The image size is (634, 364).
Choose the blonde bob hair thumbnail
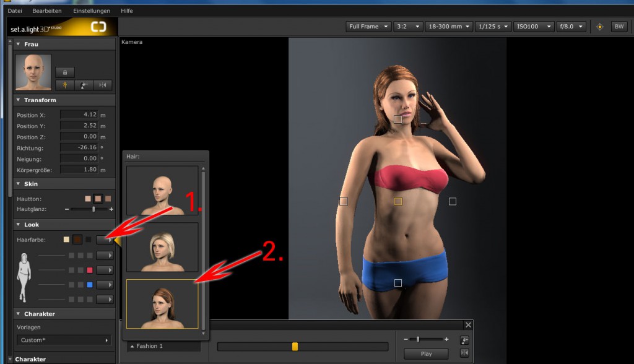coord(162,247)
